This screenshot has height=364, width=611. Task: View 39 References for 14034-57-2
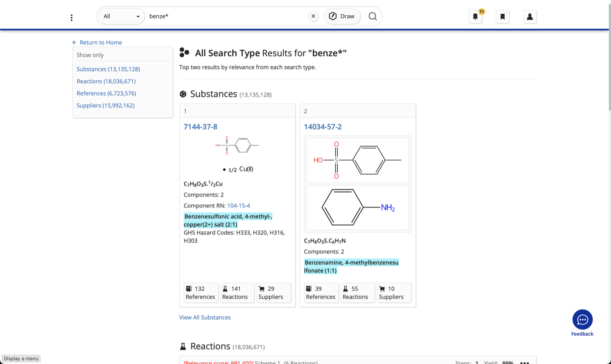point(321,292)
